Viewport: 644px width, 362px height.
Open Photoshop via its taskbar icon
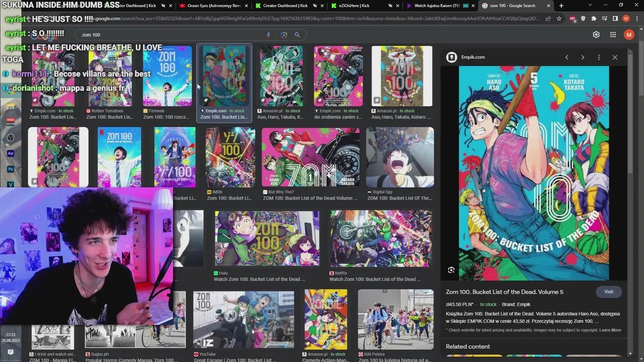coord(10,168)
